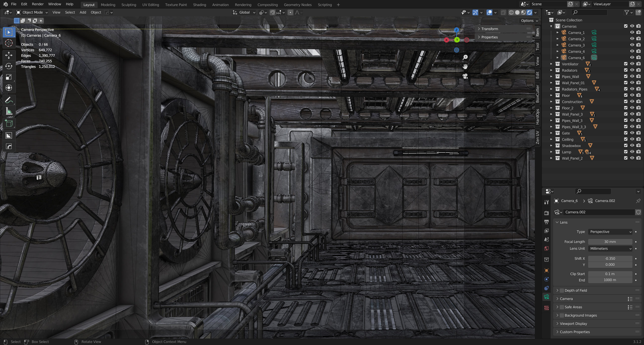Activate the Annotate pencil tool
Screen dimensions: 644x345
coord(9,100)
